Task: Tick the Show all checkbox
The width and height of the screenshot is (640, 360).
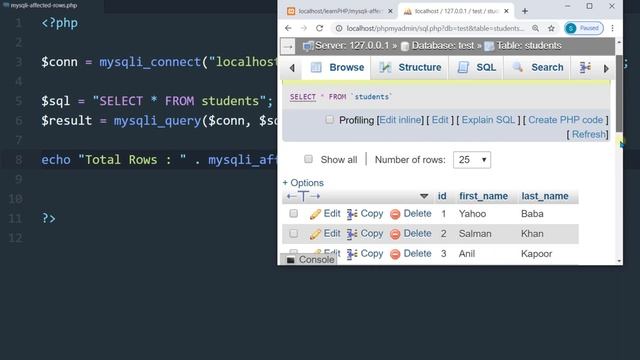Action: 309,159
